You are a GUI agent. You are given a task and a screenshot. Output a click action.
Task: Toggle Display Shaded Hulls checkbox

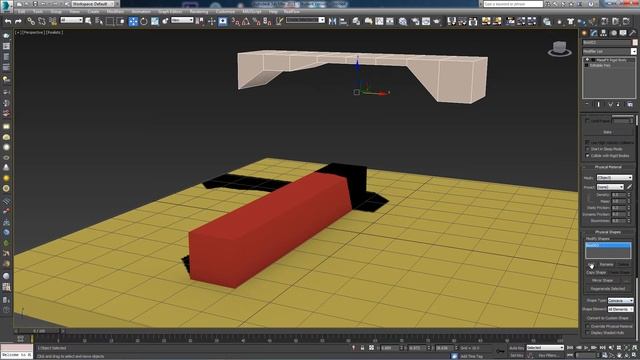click(587, 333)
